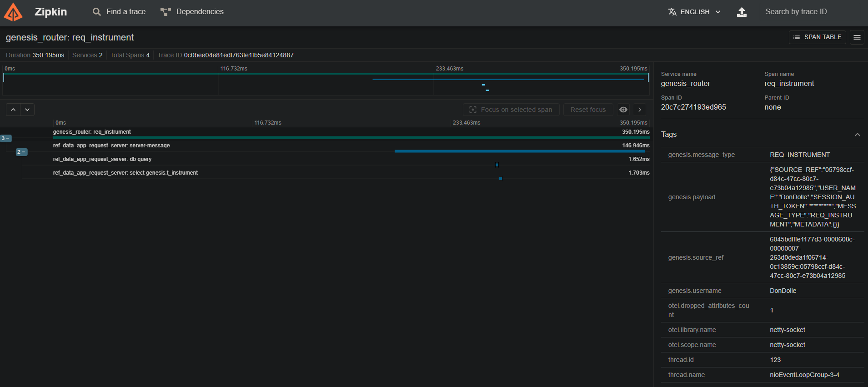
Task: Click the translate language icon
Action: click(672, 12)
